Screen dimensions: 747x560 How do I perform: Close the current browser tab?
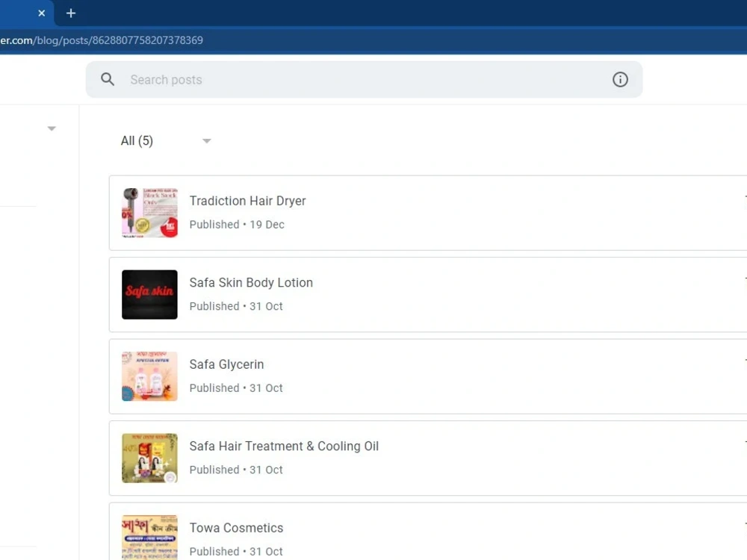tap(41, 13)
